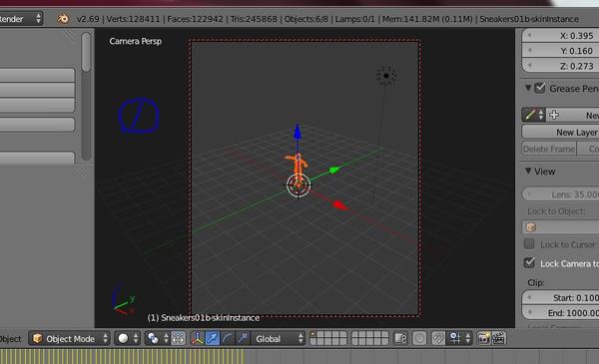Select the translate manipulator arrow icon
599x364 pixels.
coord(212,338)
